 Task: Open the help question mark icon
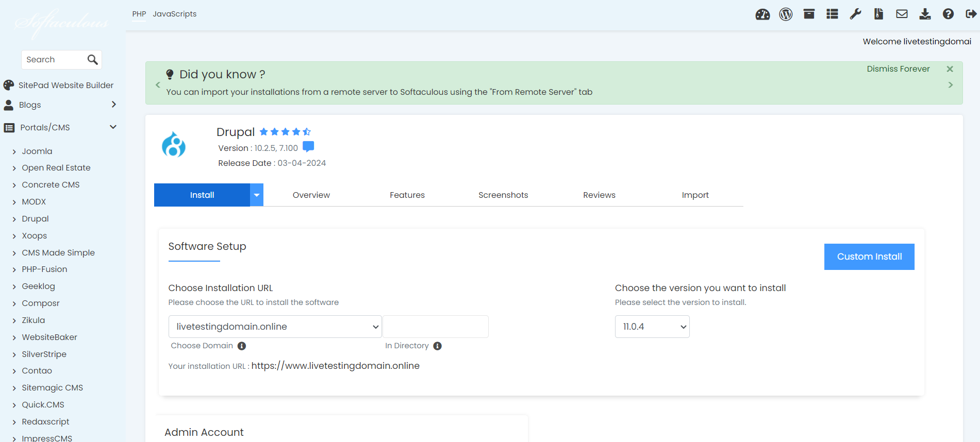click(x=948, y=14)
